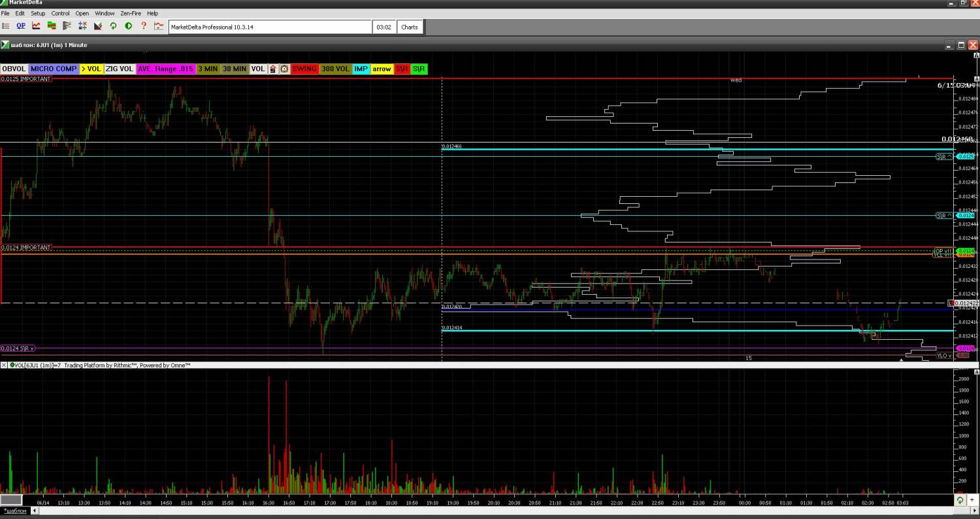This screenshot has width=980, height=519.
Task: Toggle the MICRO COMP indicator
Action: 53,69
